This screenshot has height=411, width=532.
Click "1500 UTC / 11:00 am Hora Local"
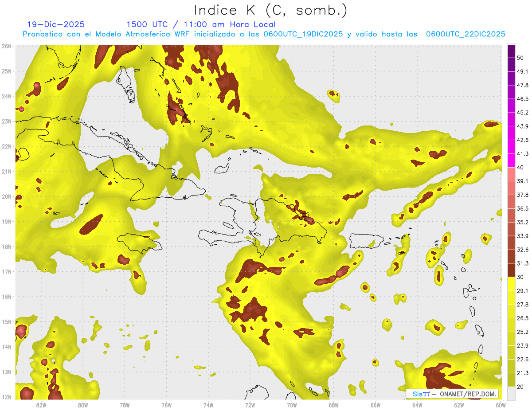click(x=201, y=25)
